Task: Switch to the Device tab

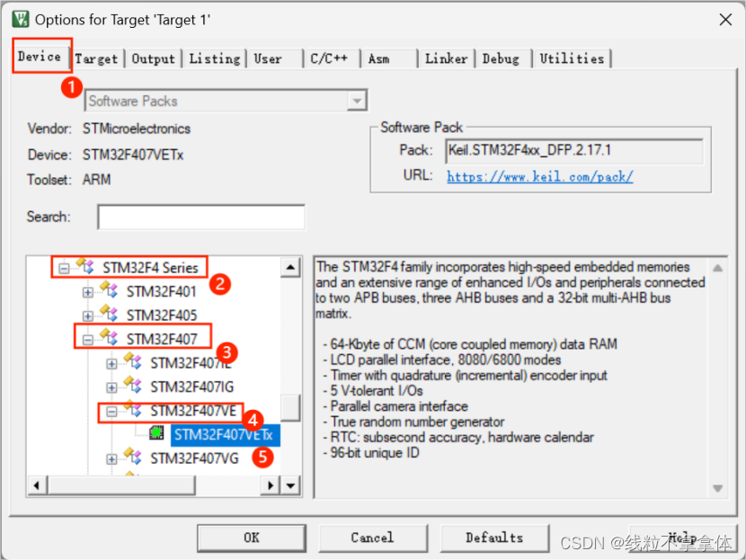Action: pos(40,57)
